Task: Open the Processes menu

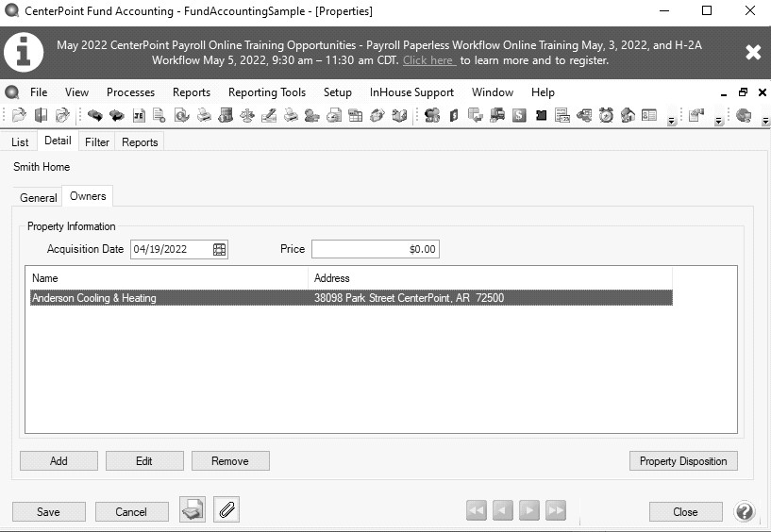Action: coord(130,92)
